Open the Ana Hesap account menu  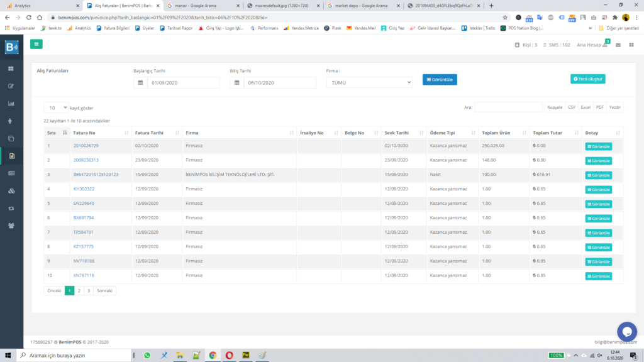coord(592,45)
